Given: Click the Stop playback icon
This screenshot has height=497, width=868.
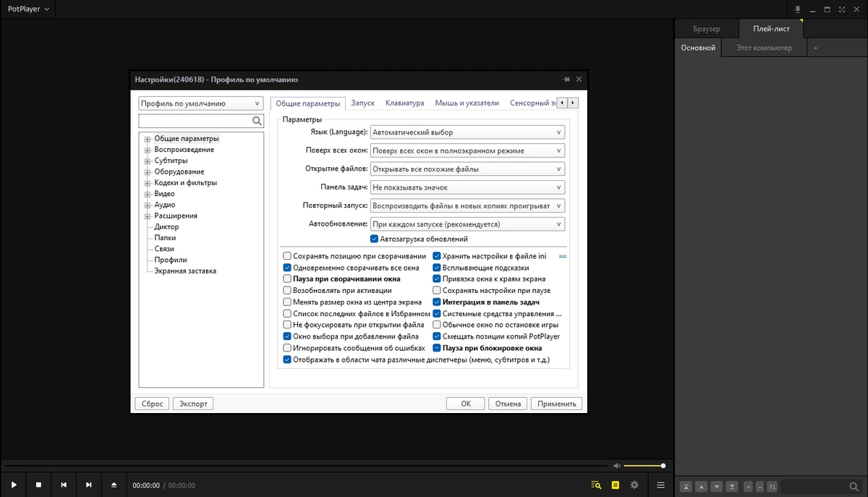Looking at the screenshot, I should click(38, 485).
